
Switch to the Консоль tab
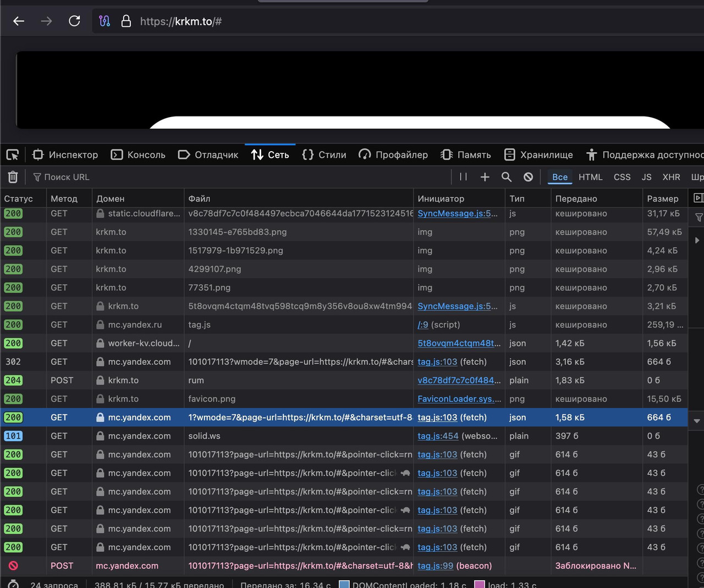[138, 155]
